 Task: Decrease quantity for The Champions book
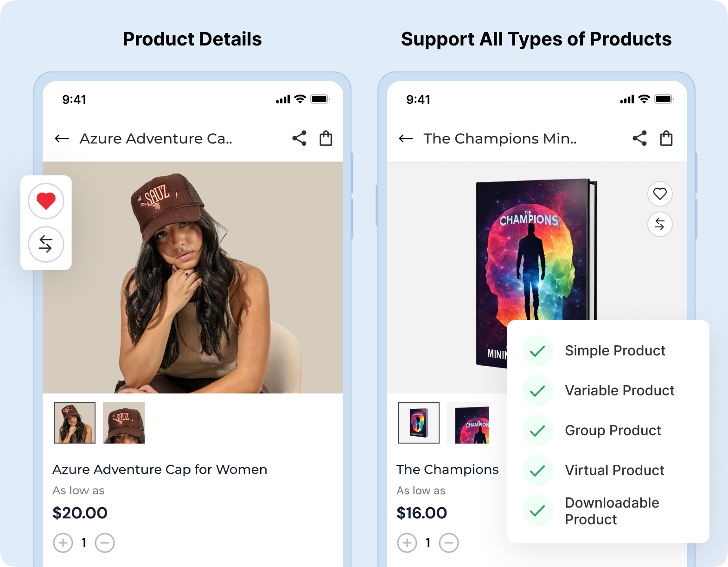coord(449,542)
